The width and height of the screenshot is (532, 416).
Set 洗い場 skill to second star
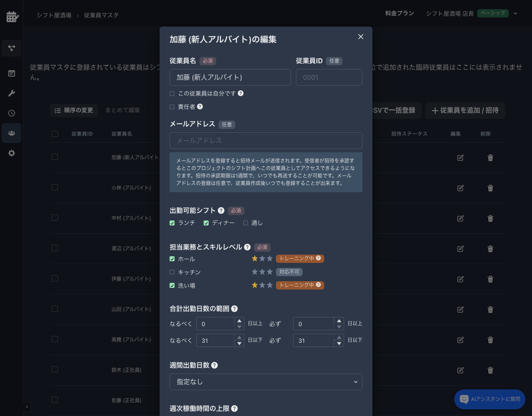pyautogui.click(x=262, y=285)
